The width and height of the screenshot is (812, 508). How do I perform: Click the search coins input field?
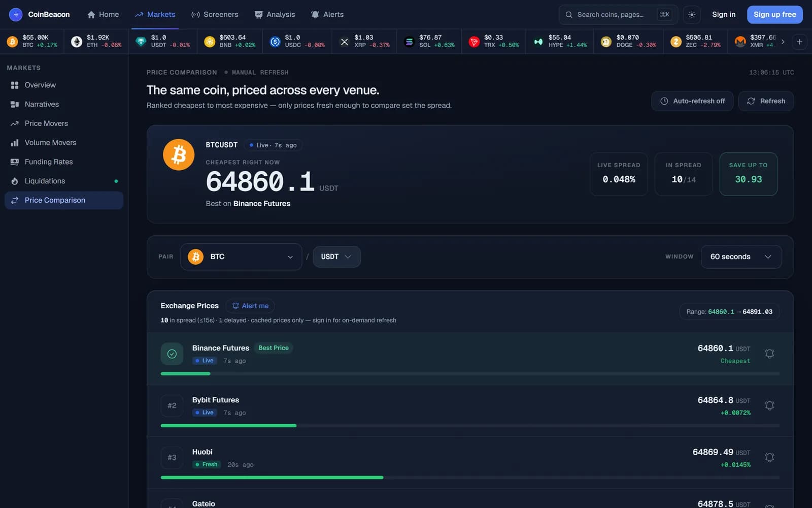click(618, 15)
